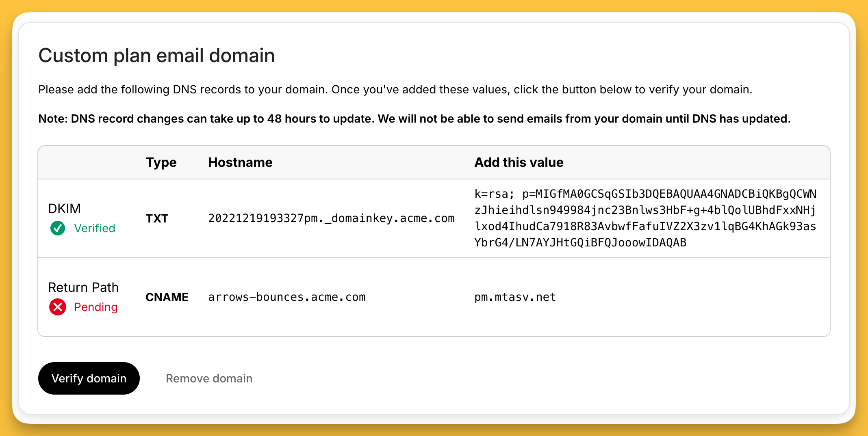Click the DKIM public key value
The width and height of the screenshot is (868, 436).
point(645,218)
